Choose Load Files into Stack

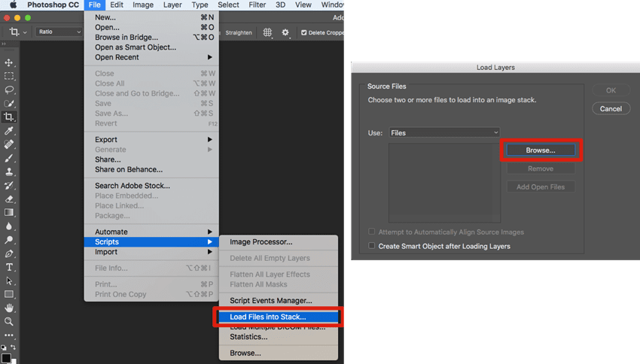tap(279, 317)
